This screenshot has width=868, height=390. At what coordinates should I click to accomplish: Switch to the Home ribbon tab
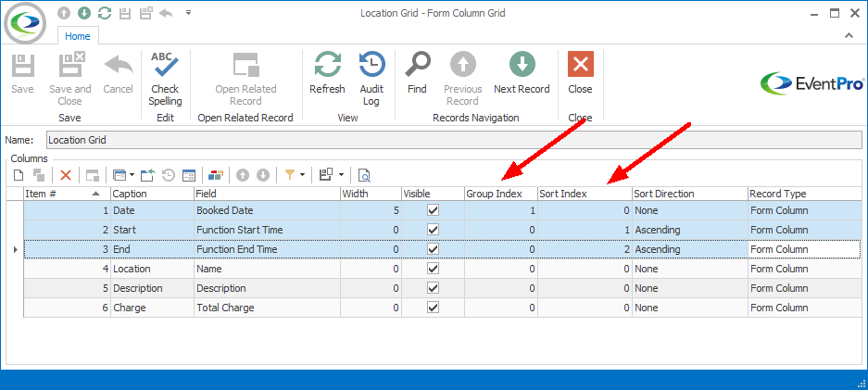[x=78, y=36]
